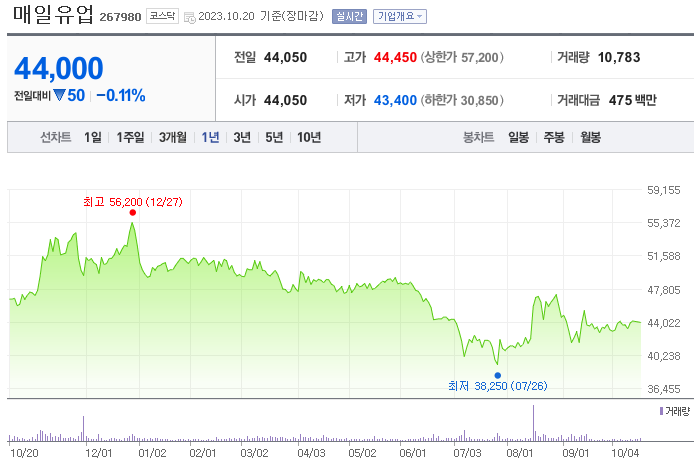
Task: Click the 거래량 volume legend marker
Action: (x=661, y=411)
